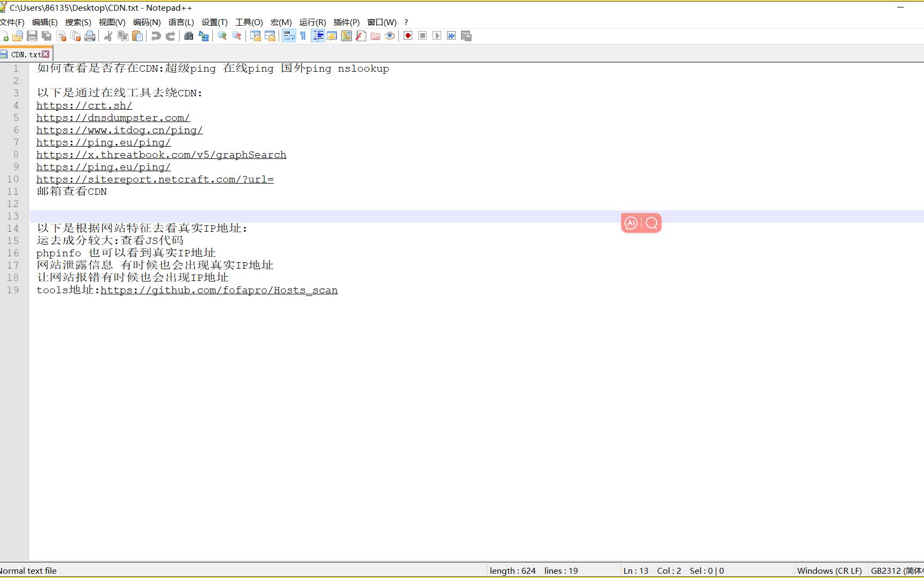The height and width of the screenshot is (578, 924).
Task: Start macro recording with the red record icon
Action: coord(408,36)
